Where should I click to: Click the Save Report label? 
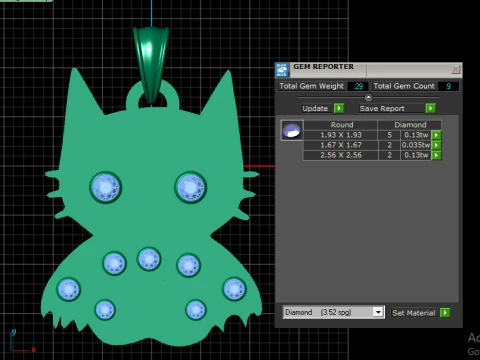pyautogui.click(x=382, y=108)
